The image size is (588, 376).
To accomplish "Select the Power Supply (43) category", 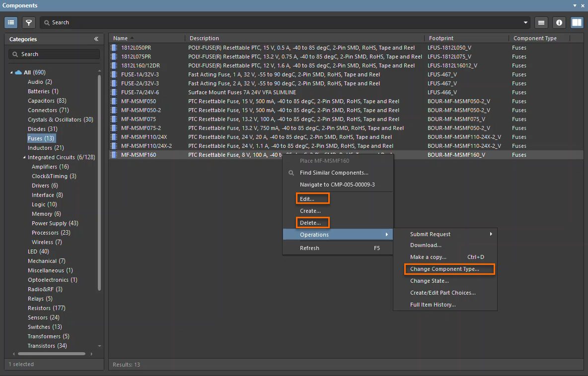I will click(55, 223).
